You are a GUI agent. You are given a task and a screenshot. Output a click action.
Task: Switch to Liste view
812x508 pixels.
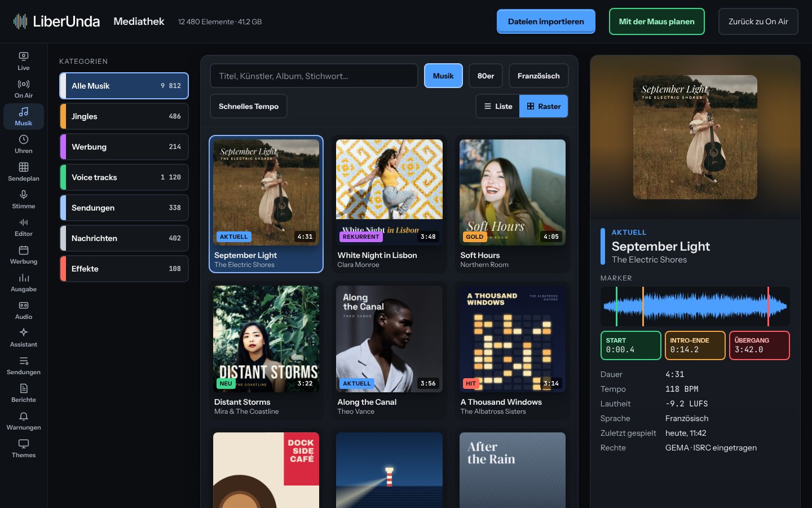(498, 106)
